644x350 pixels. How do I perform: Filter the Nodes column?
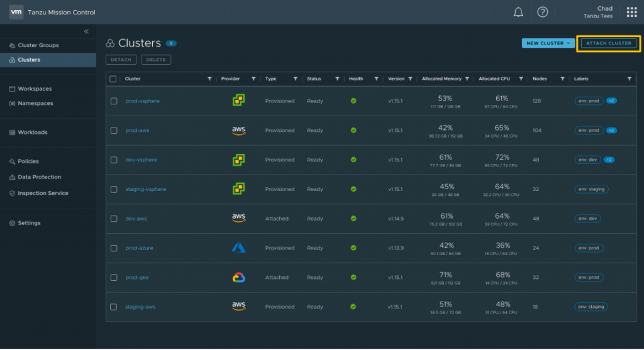(x=562, y=79)
